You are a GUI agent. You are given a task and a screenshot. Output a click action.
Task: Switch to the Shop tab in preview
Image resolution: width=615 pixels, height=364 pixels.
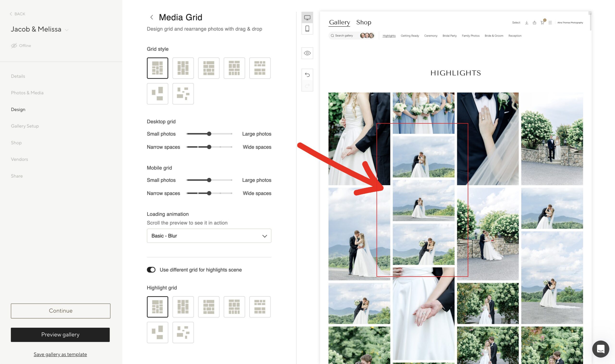pos(364,22)
